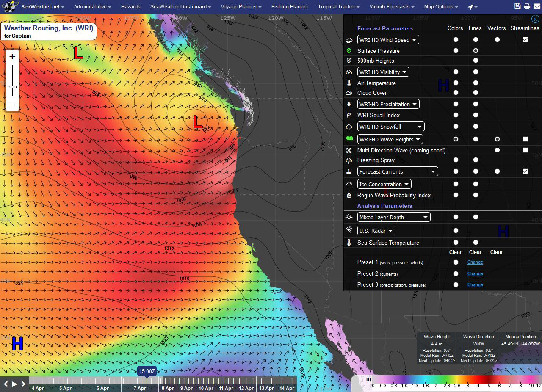Enable Wave Heights Streamlines checkbox
This screenshot has height=392, width=542.
click(x=525, y=139)
